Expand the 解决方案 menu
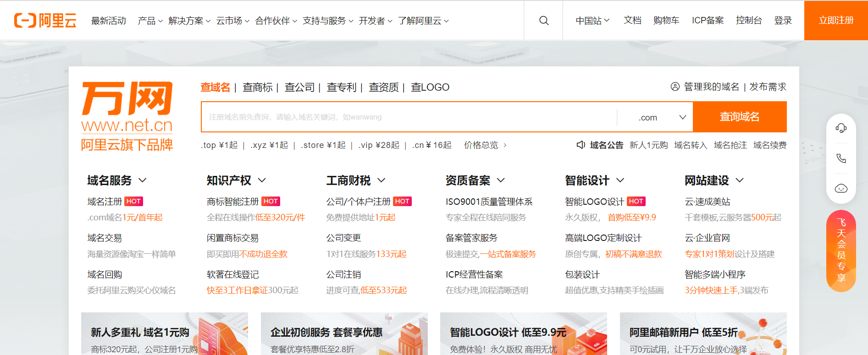 189,21
